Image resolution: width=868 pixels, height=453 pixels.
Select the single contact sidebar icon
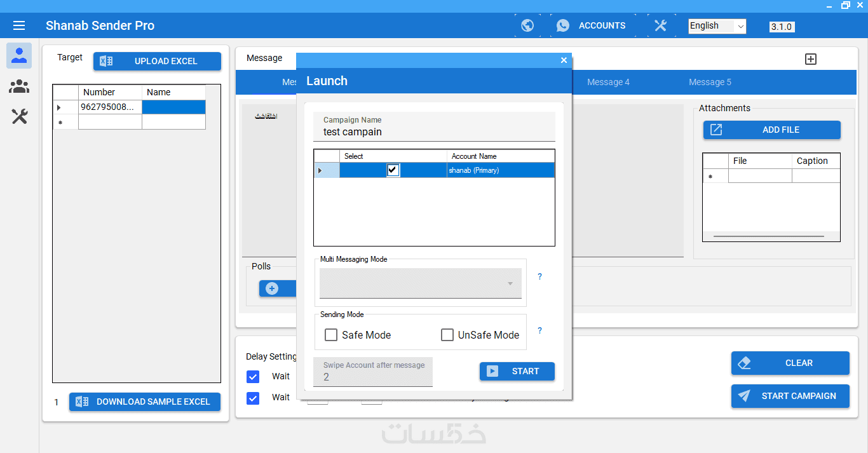click(x=19, y=55)
